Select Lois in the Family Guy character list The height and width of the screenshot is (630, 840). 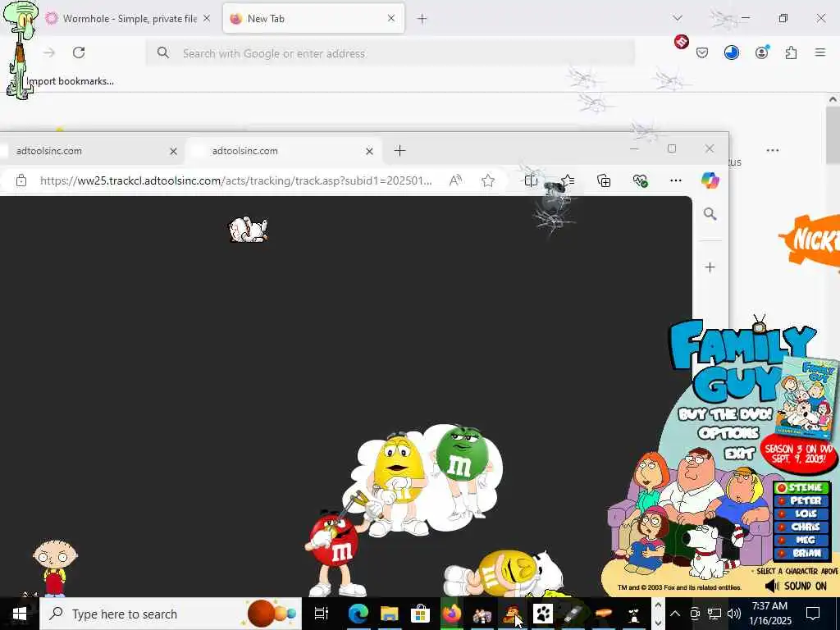pyautogui.click(x=802, y=514)
